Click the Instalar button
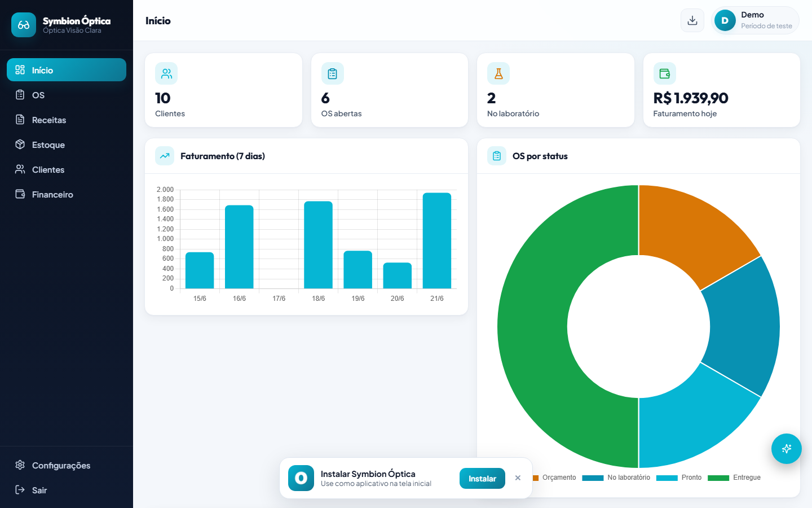This screenshot has width=812, height=508. (482, 479)
